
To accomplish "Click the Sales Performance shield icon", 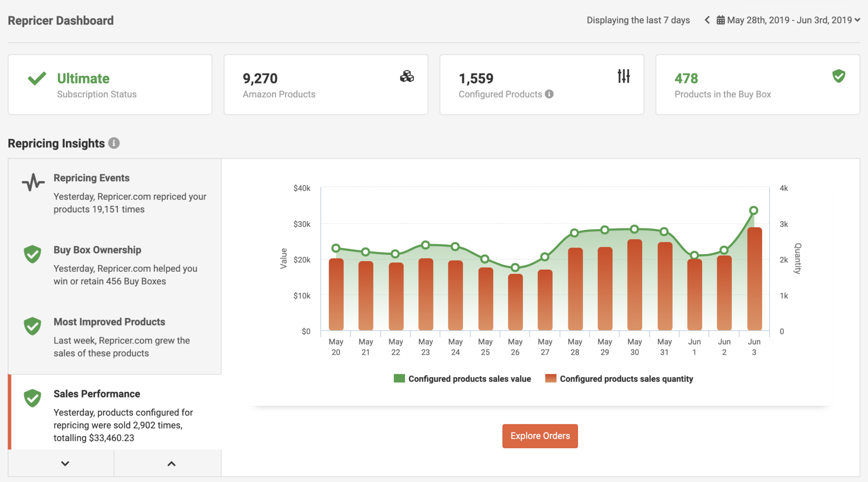I will [x=33, y=398].
